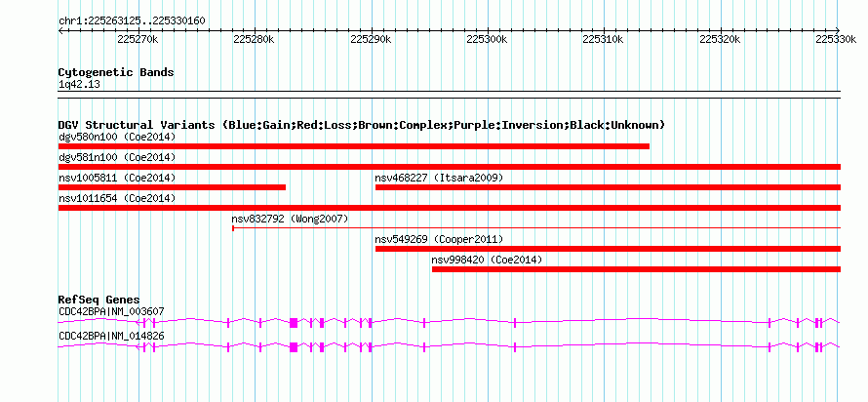The height and width of the screenshot is (402, 868).
Task: Click the 225330k ruler position
Action: coord(837,40)
